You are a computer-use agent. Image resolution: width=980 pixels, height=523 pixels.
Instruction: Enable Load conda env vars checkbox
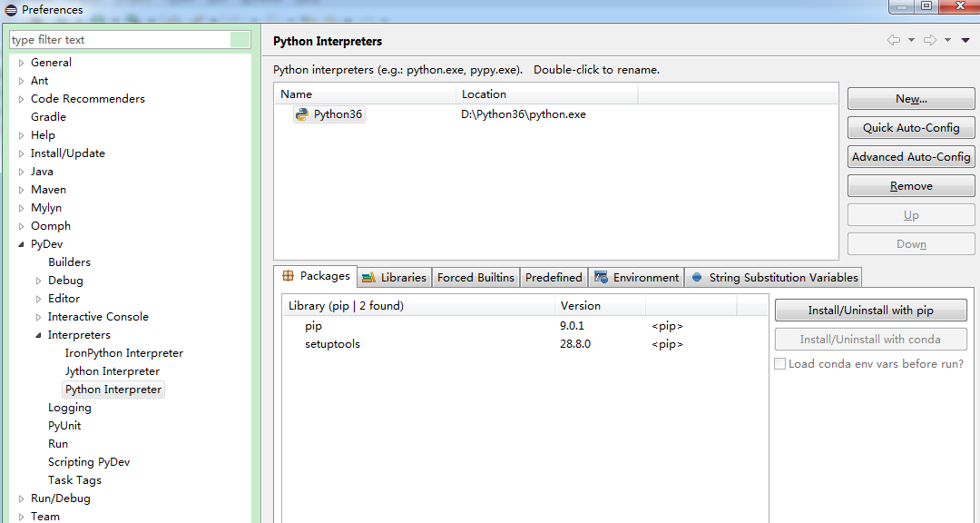pyautogui.click(x=779, y=364)
